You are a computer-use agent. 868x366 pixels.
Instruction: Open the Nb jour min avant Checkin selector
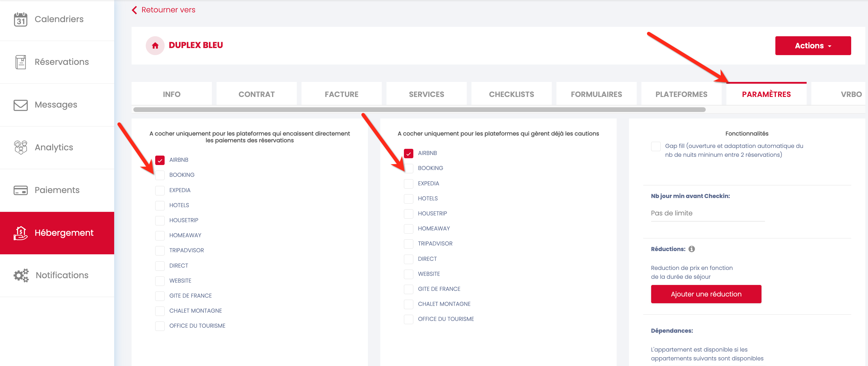coord(707,213)
